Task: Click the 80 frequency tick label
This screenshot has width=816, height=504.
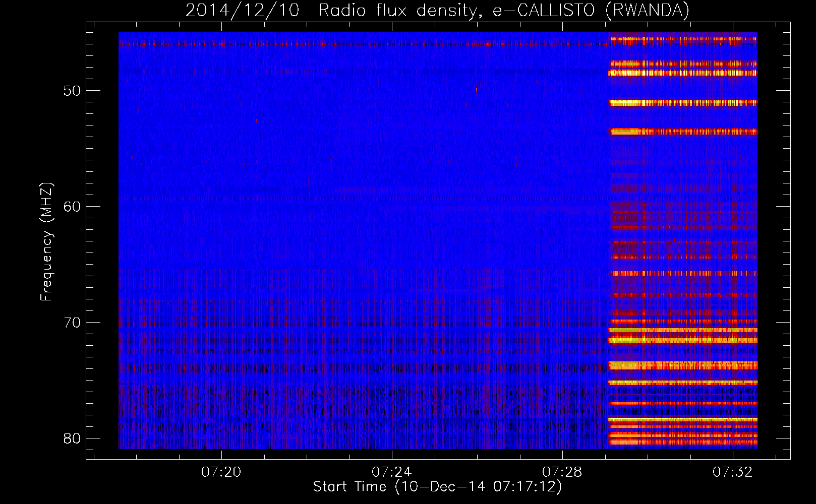Action: coord(73,438)
